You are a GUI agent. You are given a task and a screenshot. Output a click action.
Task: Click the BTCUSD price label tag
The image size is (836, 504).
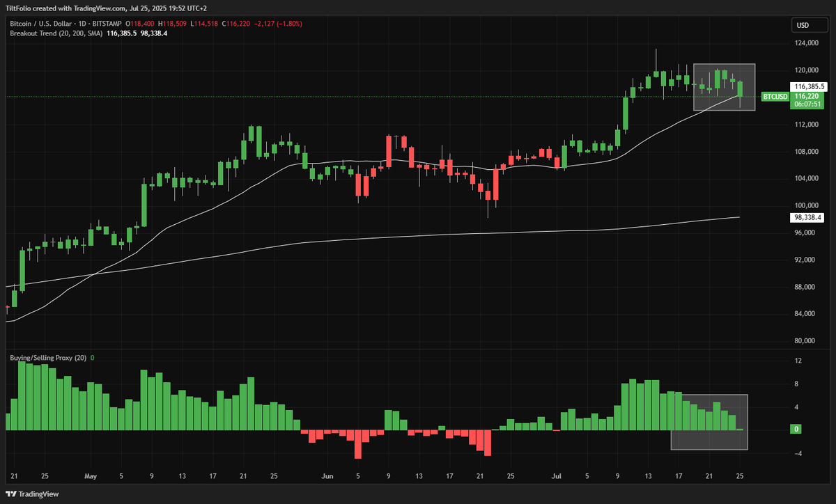pyautogui.click(x=774, y=97)
